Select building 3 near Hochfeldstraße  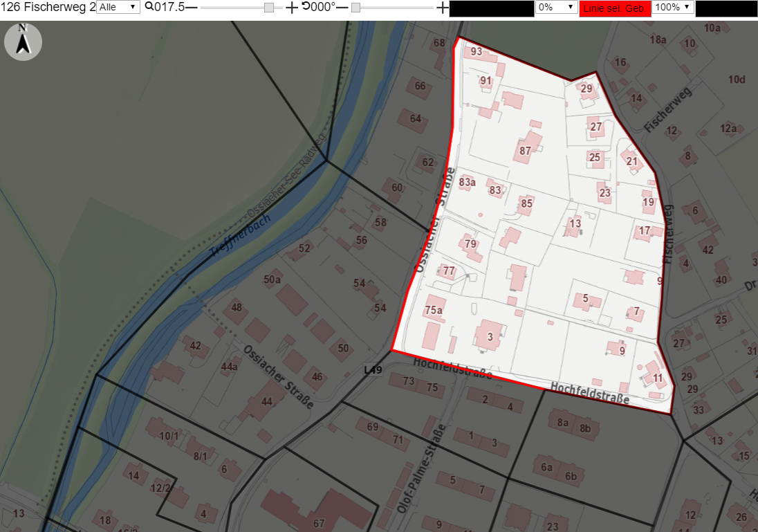(490, 335)
